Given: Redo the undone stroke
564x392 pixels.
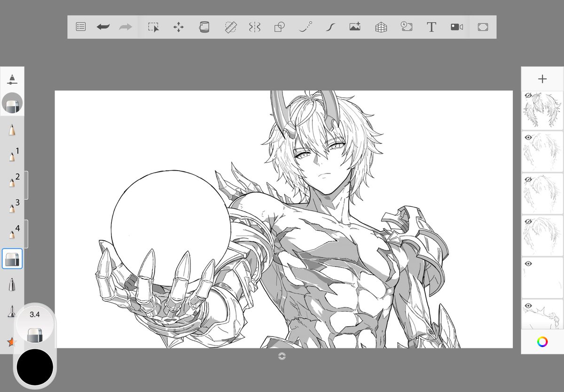Looking at the screenshot, I should point(125,27).
